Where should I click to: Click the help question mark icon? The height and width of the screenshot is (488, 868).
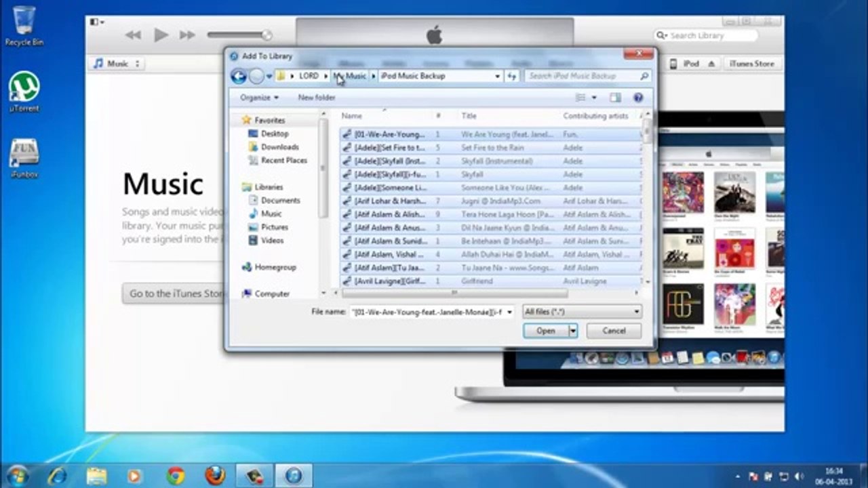pyautogui.click(x=637, y=98)
